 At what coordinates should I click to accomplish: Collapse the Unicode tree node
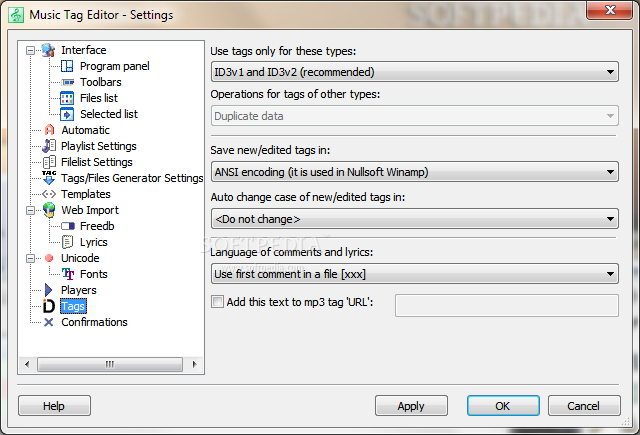(30, 259)
